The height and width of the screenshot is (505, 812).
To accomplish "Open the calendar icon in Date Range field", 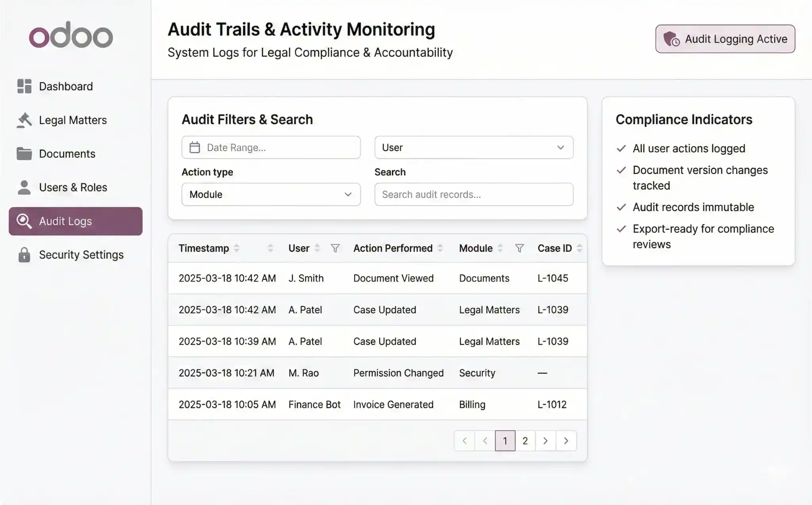I will (x=195, y=147).
